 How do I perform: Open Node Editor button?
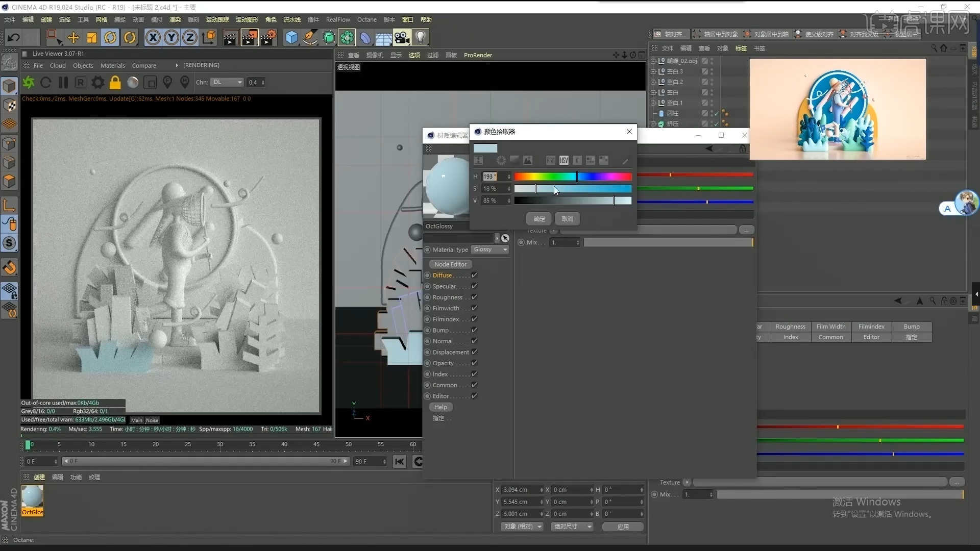[x=451, y=264]
